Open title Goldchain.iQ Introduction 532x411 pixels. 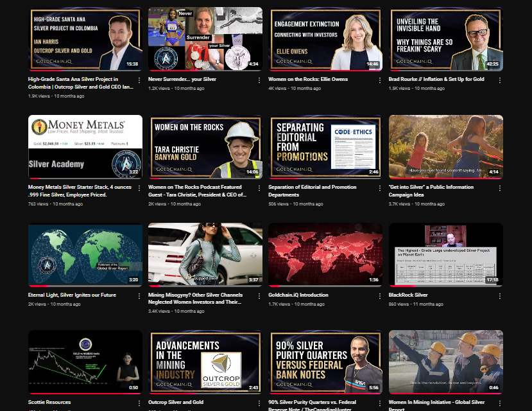[x=298, y=295]
